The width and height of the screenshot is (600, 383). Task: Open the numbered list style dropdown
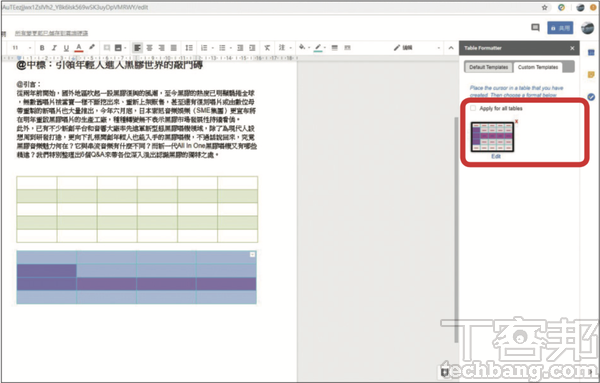click(x=212, y=48)
